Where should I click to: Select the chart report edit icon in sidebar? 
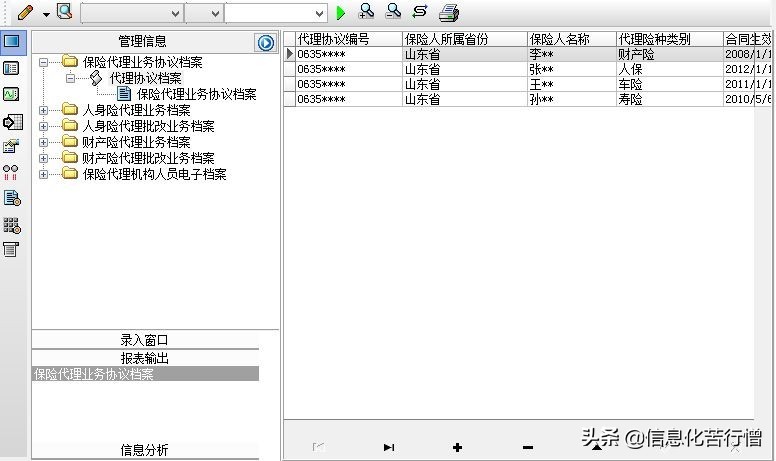[11, 146]
